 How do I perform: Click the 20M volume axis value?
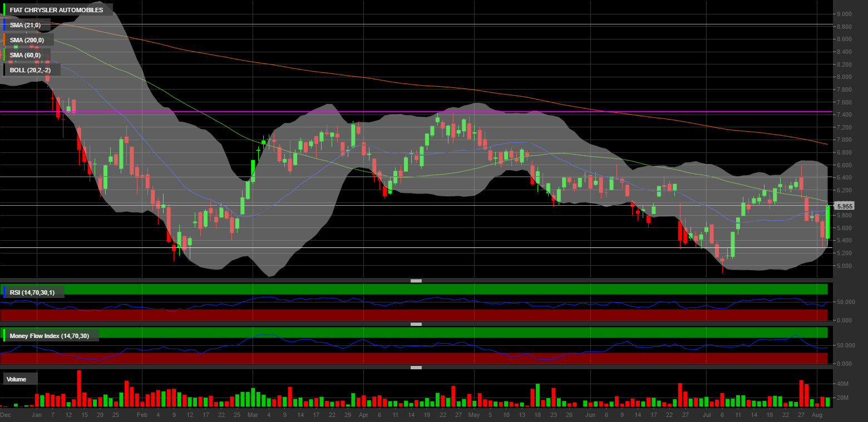[842, 398]
